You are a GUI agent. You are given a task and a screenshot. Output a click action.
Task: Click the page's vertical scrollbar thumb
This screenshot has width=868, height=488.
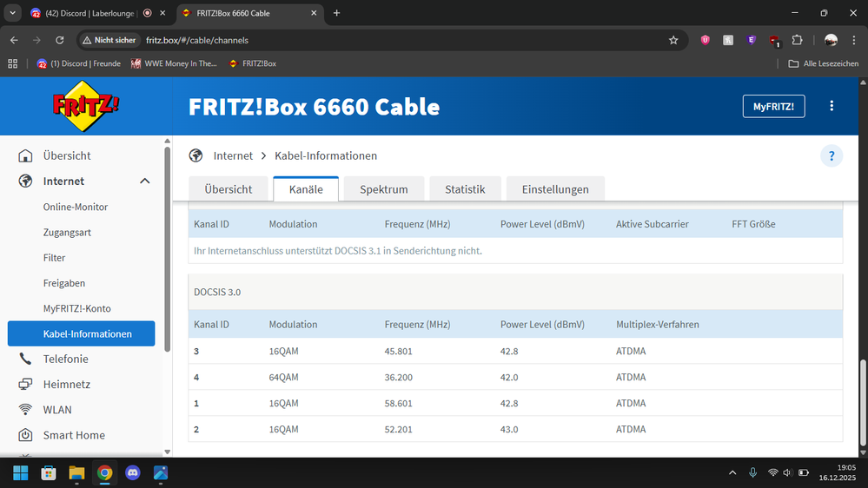(x=863, y=402)
